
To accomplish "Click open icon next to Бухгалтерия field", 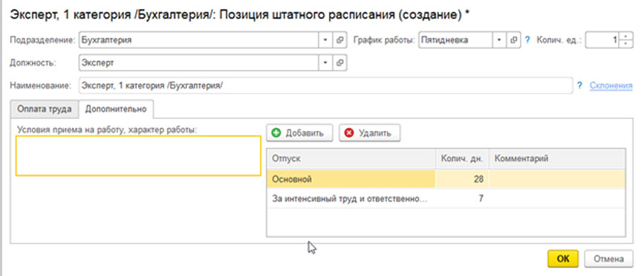I will click(x=339, y=40).
